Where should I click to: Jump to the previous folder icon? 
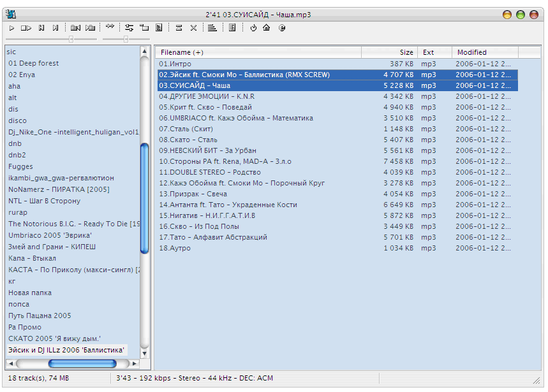coord(75,28)
